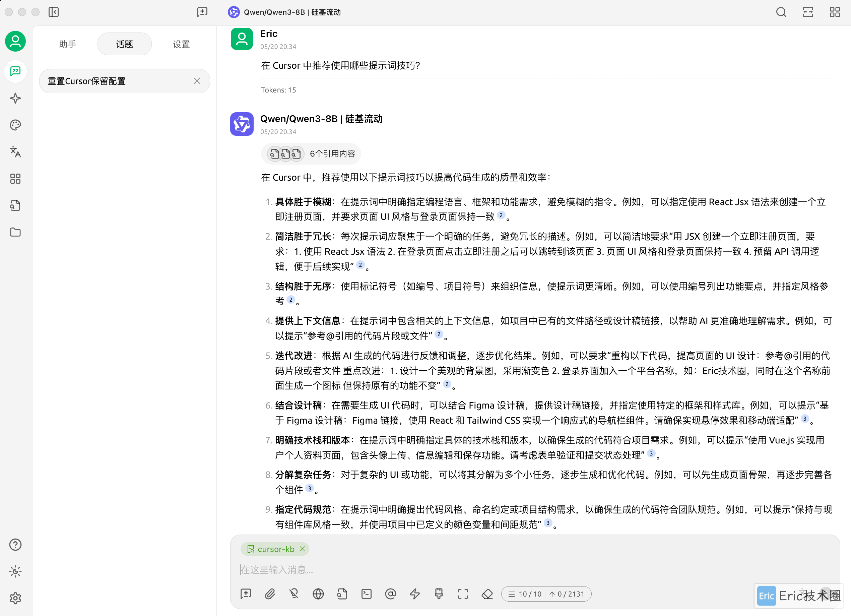Open the user avatar profile in sidebar

pos(15,41)
